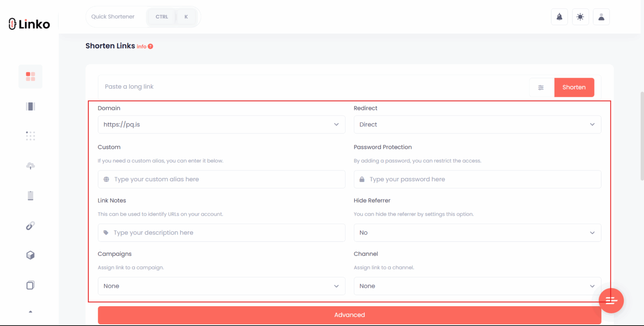Screen dimensions: 644x326
Task: Select the cube icon in the sidebar
Action: click(x=30, y=255)
